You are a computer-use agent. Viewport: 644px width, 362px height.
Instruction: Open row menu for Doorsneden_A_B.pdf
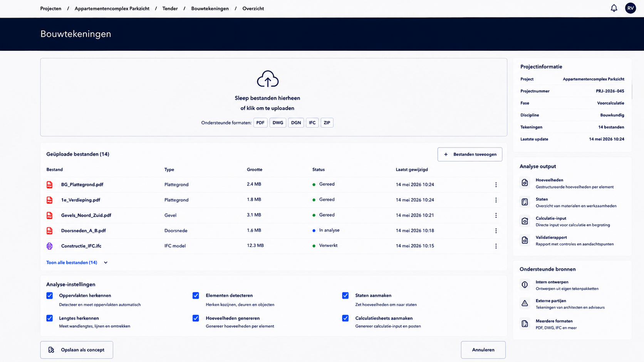496,231
